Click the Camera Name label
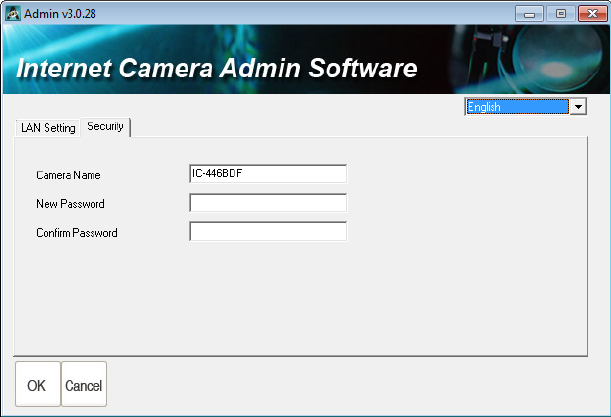The image size is (611, 417). click(68, 175)
